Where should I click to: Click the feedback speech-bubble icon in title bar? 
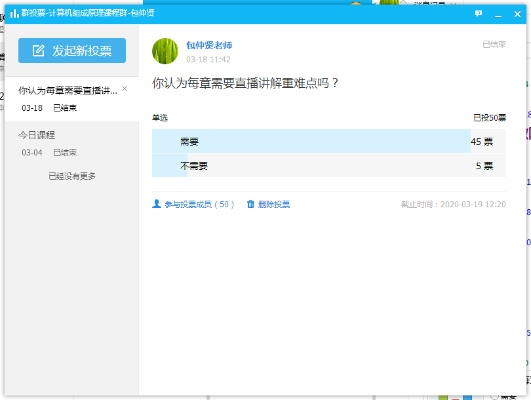(x=478, y=14)
